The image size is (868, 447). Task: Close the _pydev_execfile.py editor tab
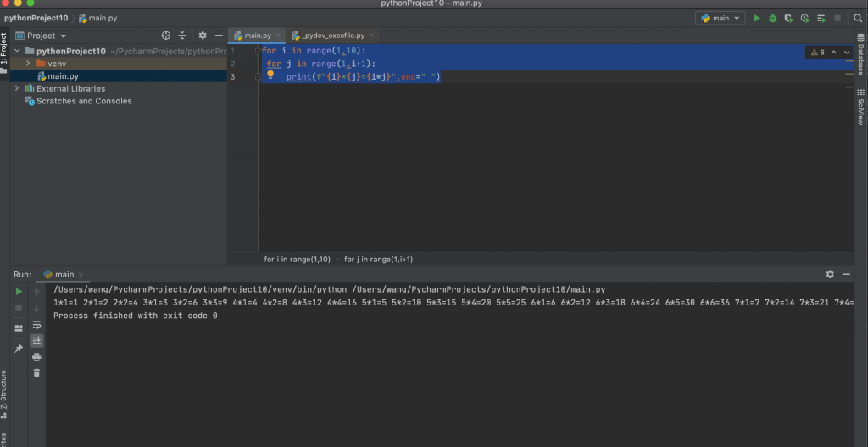(x=371, y=36)
